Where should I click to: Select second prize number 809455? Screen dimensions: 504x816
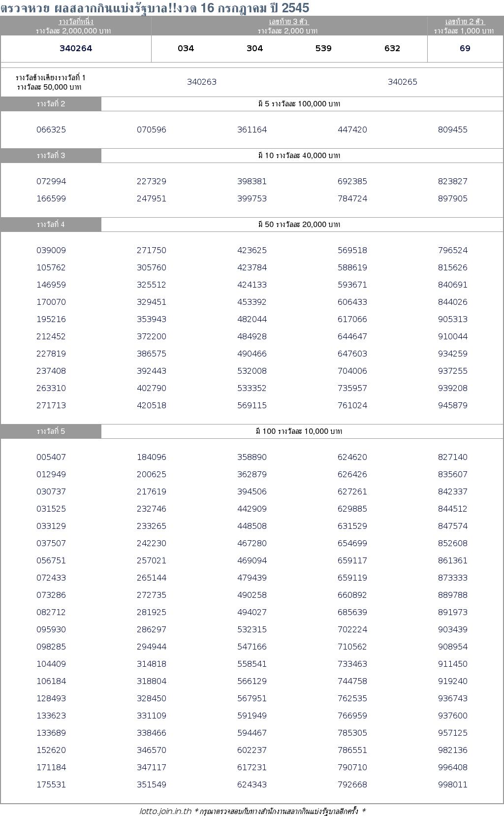pyautogui.click(x=453, y=130)
